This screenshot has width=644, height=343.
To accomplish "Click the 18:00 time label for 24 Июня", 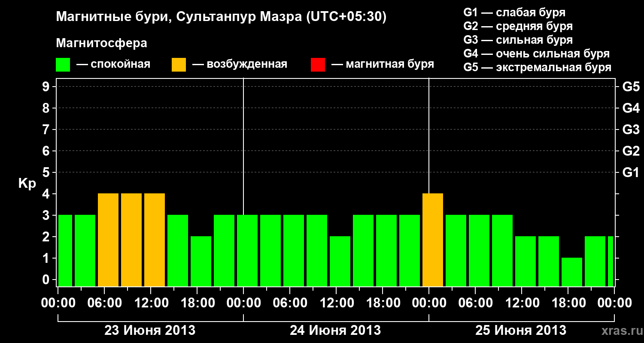I will [383, 303].
